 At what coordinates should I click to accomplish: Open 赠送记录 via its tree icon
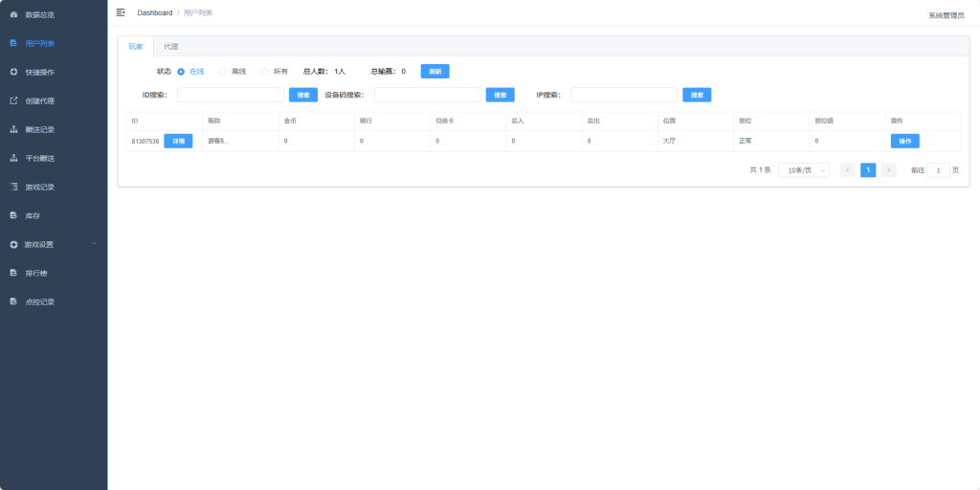tap(13, 129)
